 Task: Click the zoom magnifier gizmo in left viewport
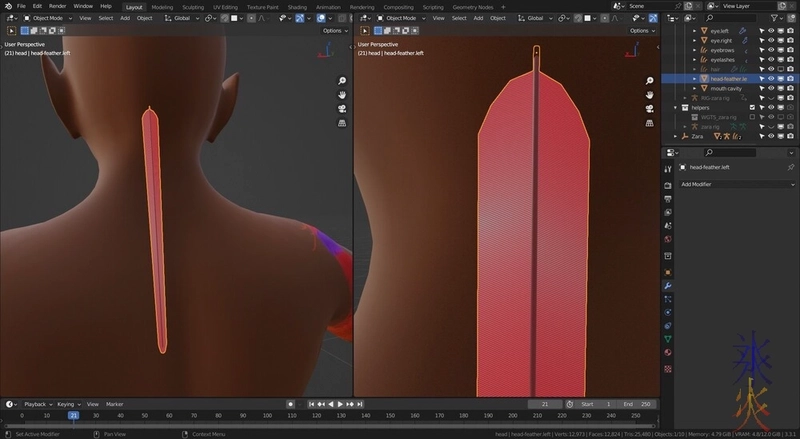[x=342, y=81]
